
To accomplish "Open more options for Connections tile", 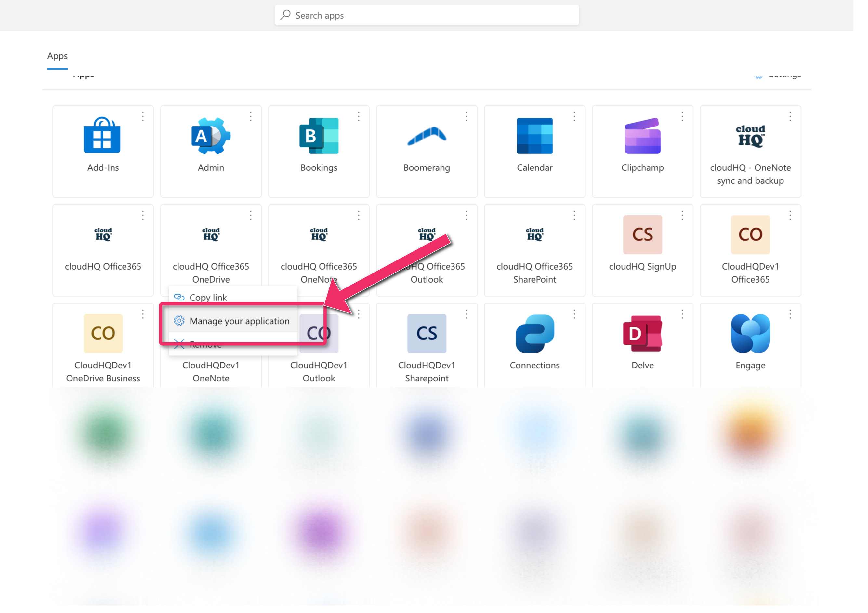I will (x=574, y=314).
